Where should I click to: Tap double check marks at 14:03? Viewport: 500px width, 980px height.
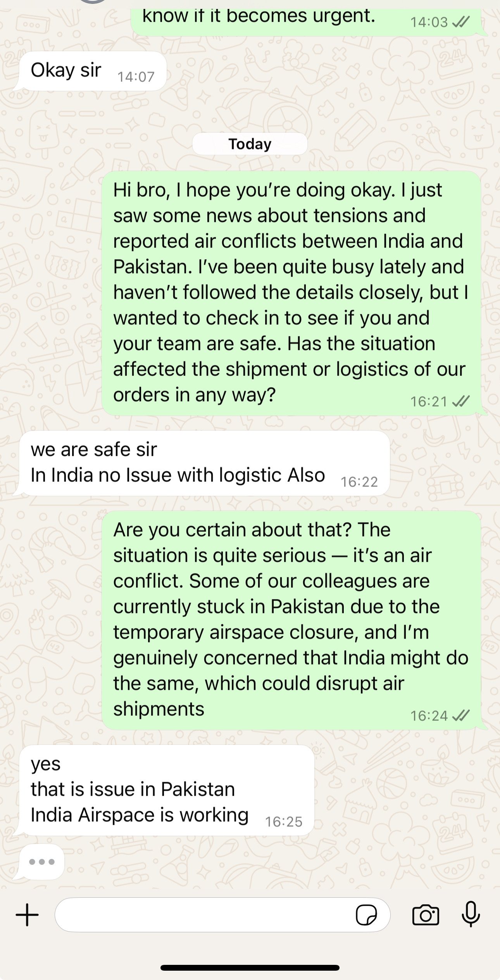click(x=461, y=22)
